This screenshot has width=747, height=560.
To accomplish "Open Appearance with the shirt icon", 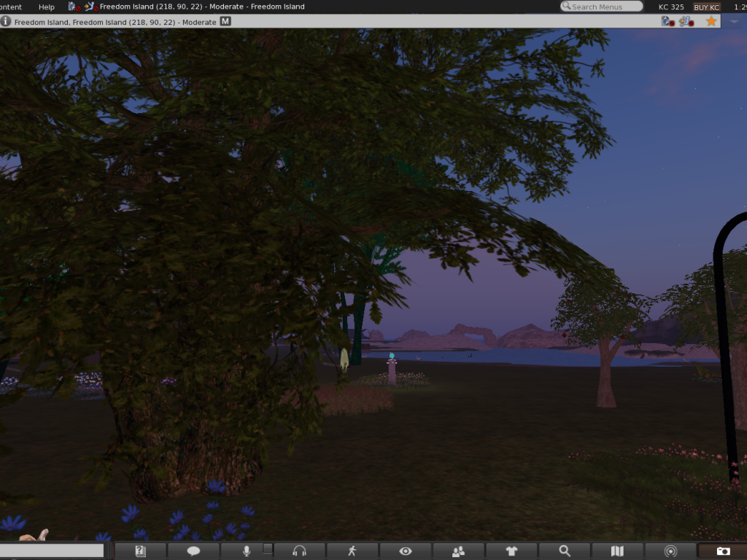I will [512, 551].
